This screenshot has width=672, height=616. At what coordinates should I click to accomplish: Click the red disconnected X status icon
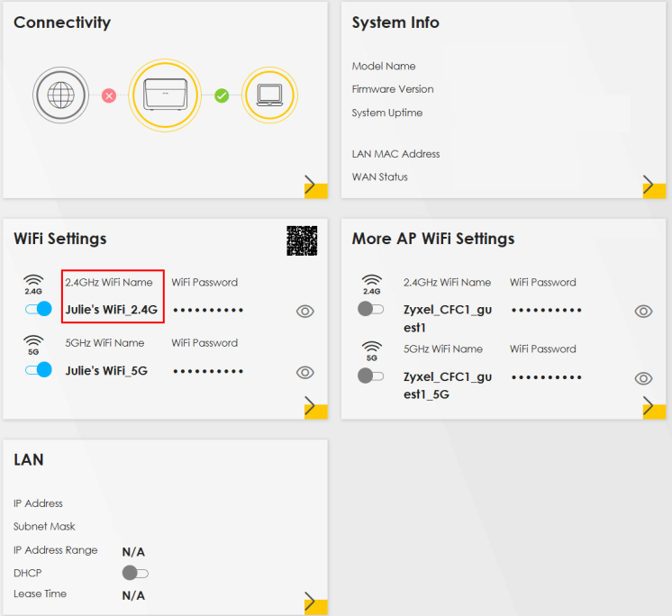coord(110,95)
